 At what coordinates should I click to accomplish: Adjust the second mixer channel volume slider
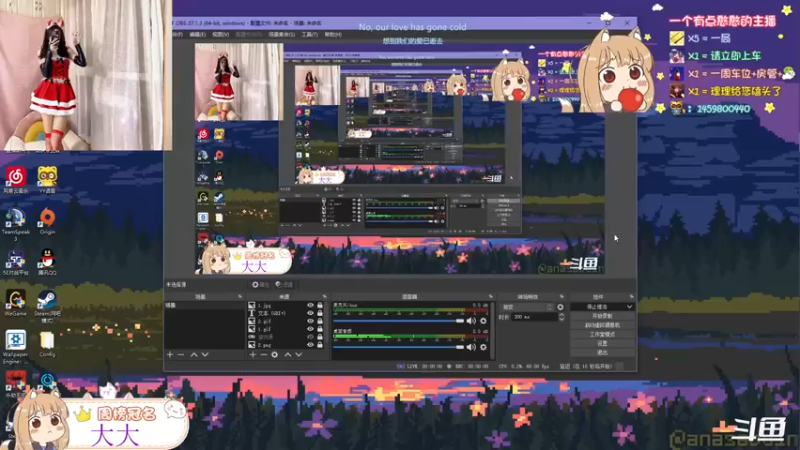pyautogui.click(x=398, y=347)
